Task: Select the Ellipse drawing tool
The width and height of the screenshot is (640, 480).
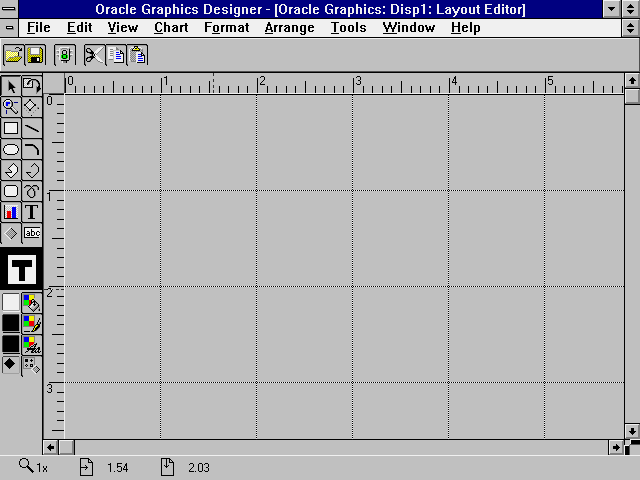Action: (x=11, y=150)
